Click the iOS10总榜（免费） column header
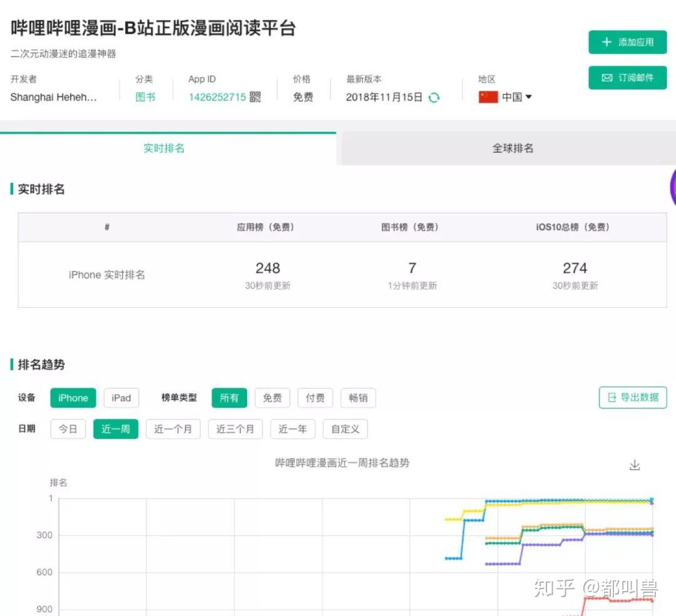676x616 pixels. coord(573,227)
